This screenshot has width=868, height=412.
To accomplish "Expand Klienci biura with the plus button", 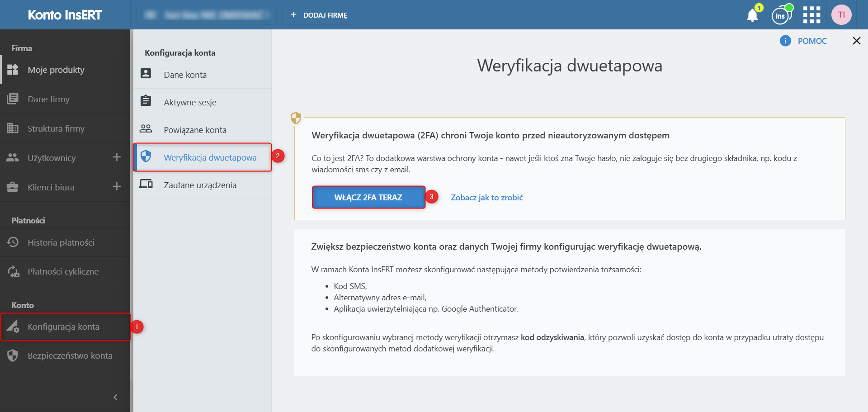I will point(117,187).
